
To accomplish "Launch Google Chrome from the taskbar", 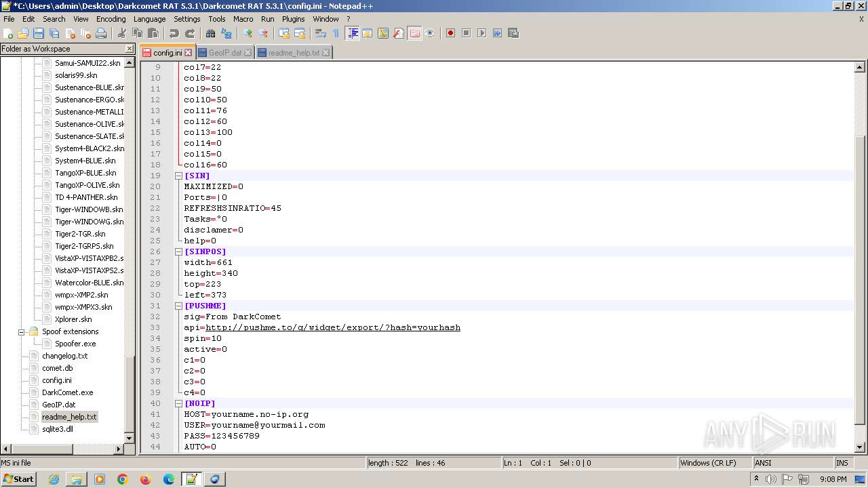I will (123, 479).
